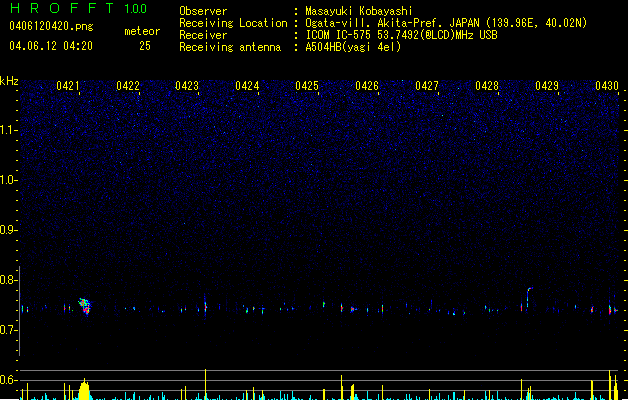
Task: Click the 0426 time marker
Action: (x=367, y=86)
